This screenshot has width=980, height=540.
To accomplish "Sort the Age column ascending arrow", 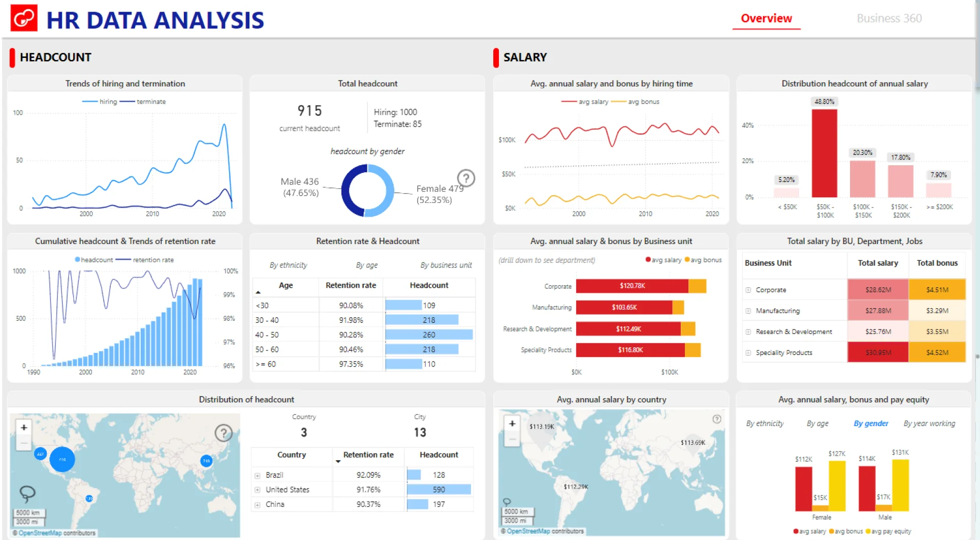I will point(258,292).
